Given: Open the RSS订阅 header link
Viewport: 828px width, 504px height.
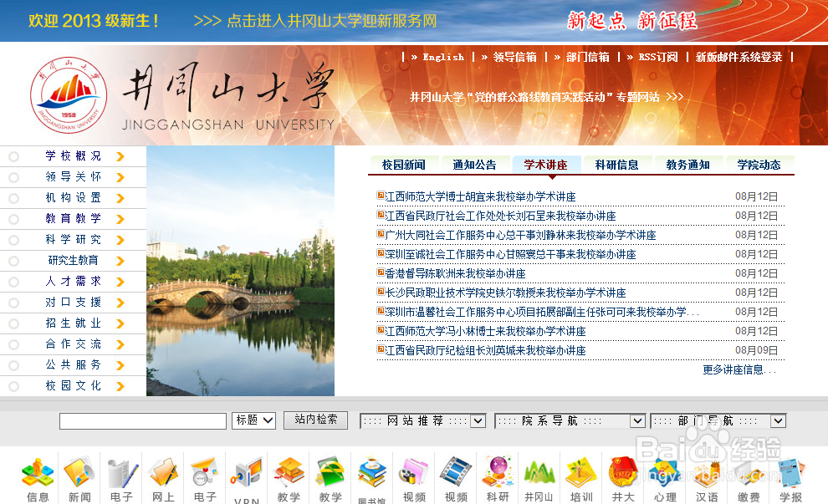Looking at the screenshot, I should click(x=658, y=57).
